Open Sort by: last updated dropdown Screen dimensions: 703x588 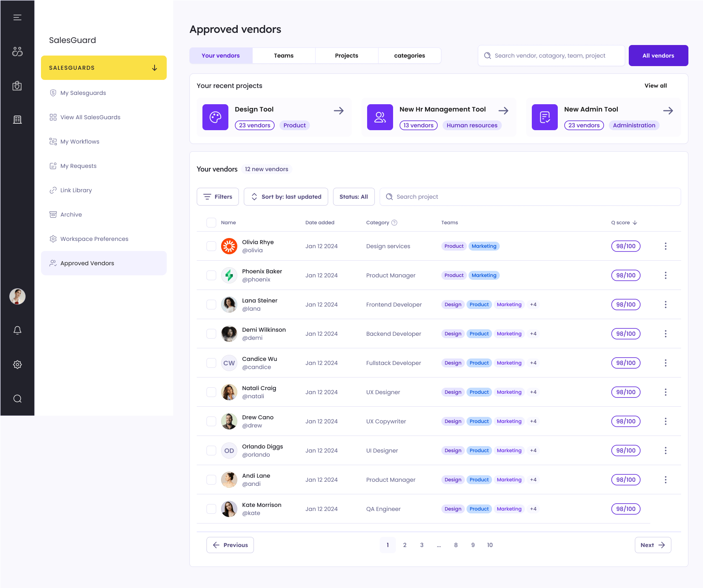point(286,197)
